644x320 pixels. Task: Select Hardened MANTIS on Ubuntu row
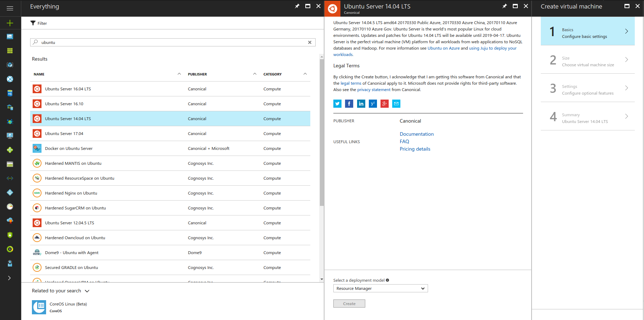(x=170, y=163)
